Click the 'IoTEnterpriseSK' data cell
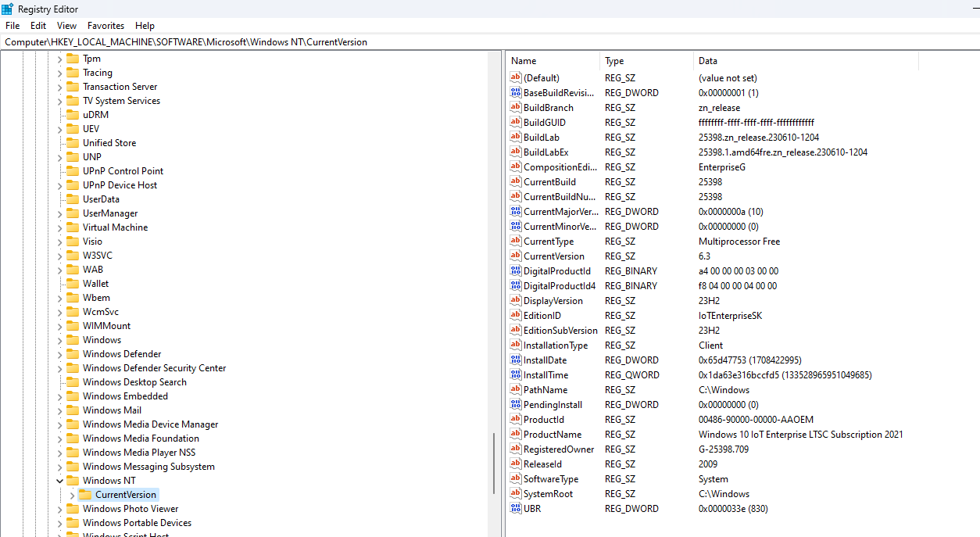Screen dimensions: 980x537 pyautogui.click(x=730, y=316)
